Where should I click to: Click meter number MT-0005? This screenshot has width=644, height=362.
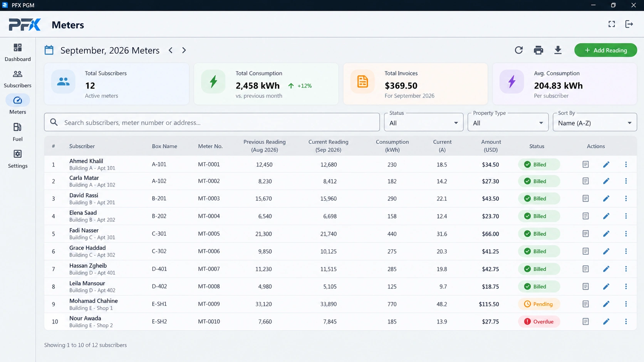click(209, 234)
